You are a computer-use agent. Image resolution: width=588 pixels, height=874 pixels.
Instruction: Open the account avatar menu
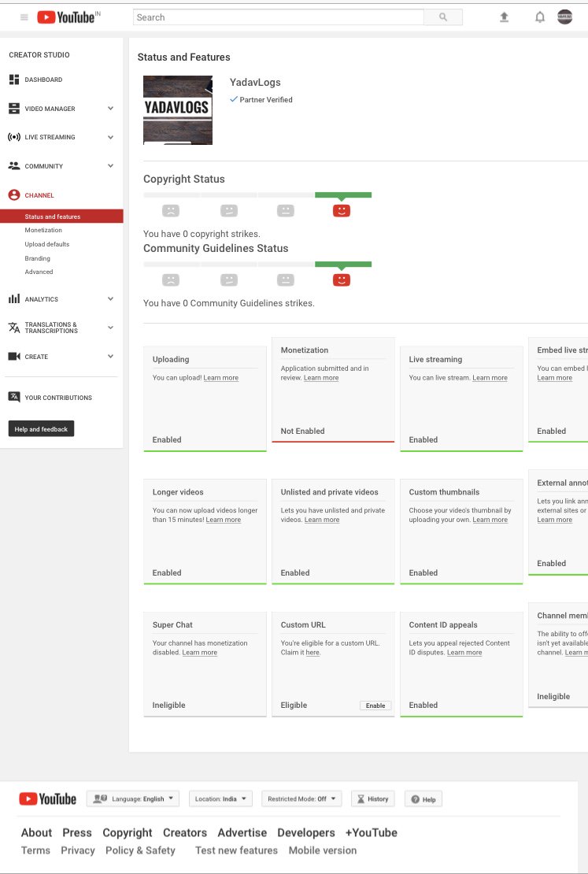click(564, 17)
